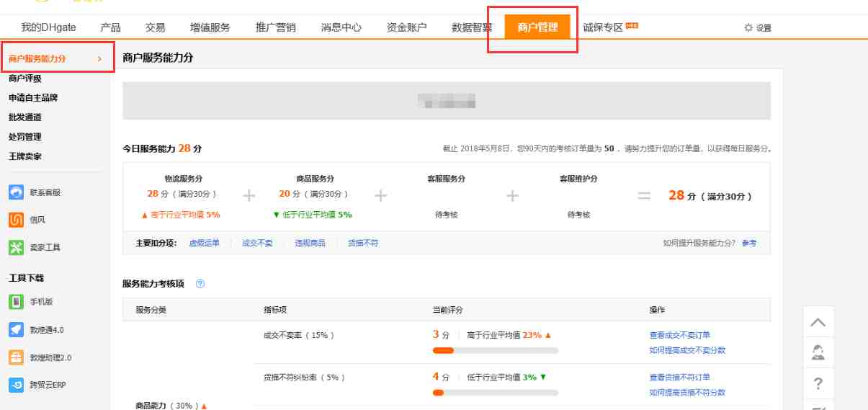Open the 信风 messenger icon
Viewport: 868px width, 410px height.
(x=17, y=220)
